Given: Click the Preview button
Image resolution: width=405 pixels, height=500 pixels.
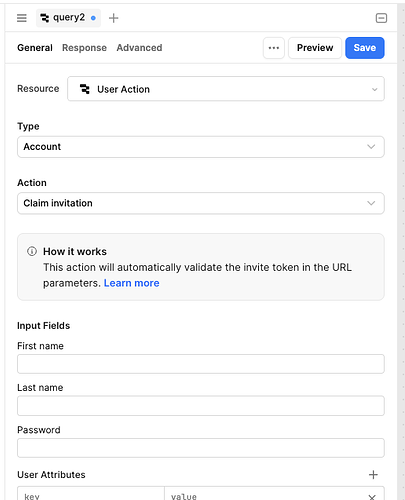Looking at the screenshot, I should 315,48.
